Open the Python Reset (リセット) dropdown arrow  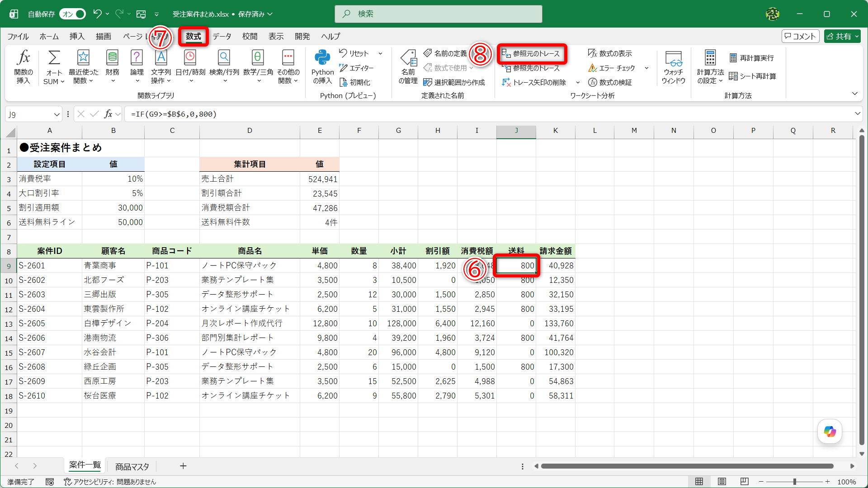[380, 54]
